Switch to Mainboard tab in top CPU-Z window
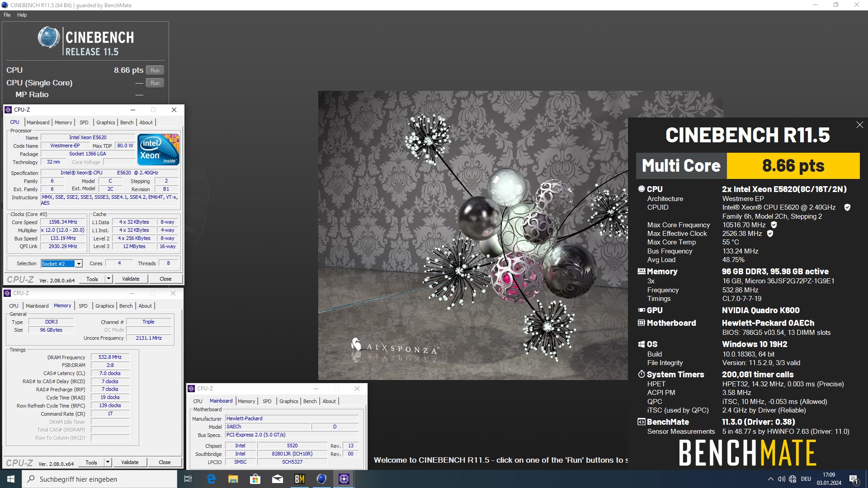The height and width of the screenshot is (488, 868). 38,122
